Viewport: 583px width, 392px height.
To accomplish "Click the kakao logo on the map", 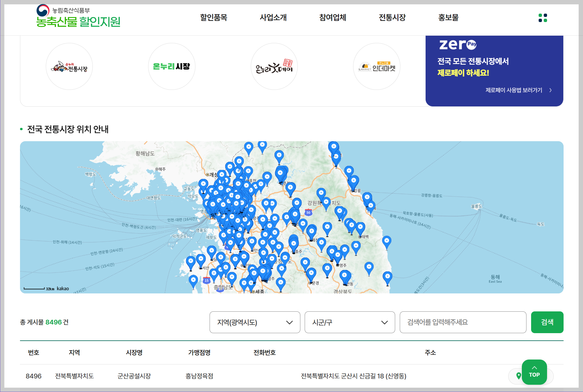I will (x=63, y=288).
